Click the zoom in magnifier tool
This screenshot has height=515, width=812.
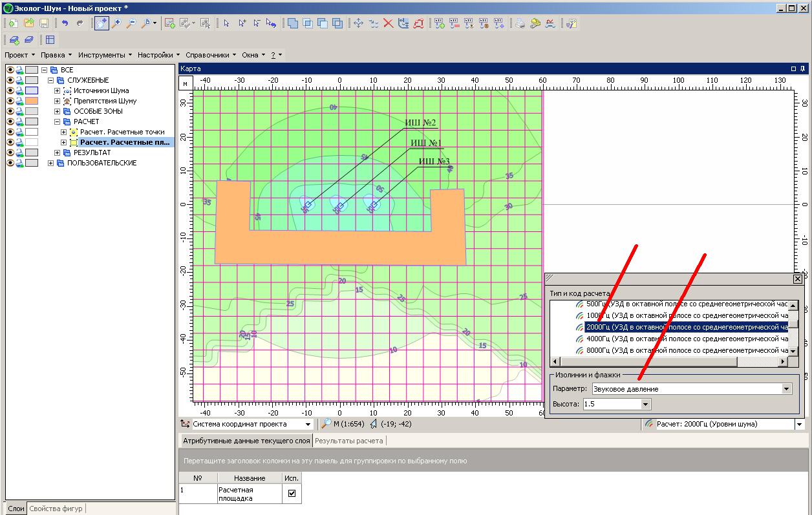pos(116,23)
